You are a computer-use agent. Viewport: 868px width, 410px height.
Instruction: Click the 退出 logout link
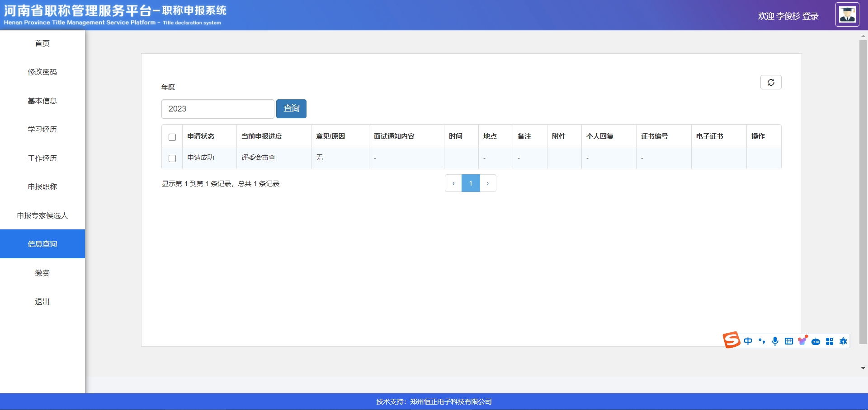point(42,301)
